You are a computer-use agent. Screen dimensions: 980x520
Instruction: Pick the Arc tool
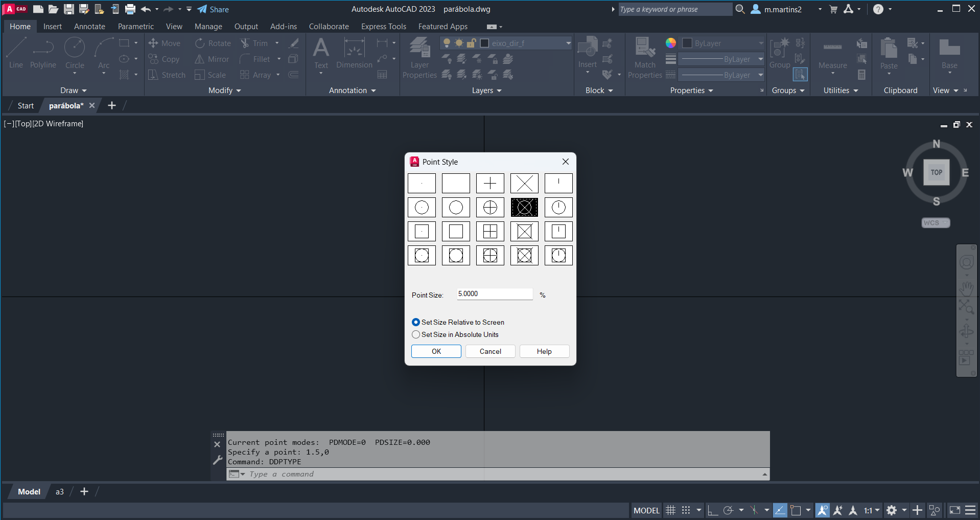pos(104,53)
